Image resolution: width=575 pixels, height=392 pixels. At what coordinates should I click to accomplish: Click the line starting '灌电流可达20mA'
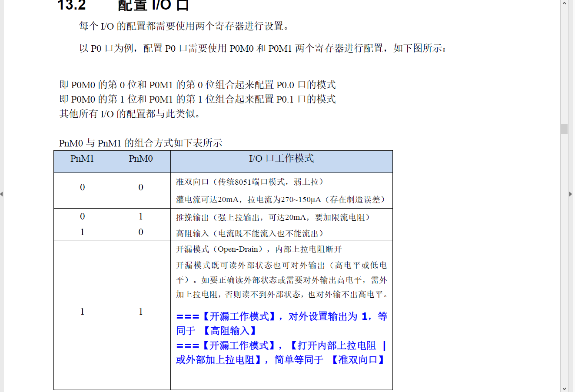pyautogui.click(x=281, y=199)
